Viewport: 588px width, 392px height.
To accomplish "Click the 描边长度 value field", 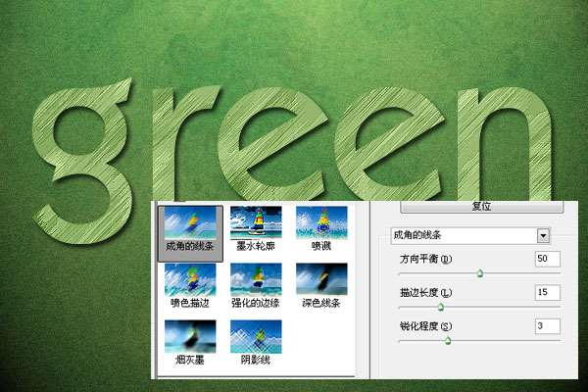I will pos(548,292).
